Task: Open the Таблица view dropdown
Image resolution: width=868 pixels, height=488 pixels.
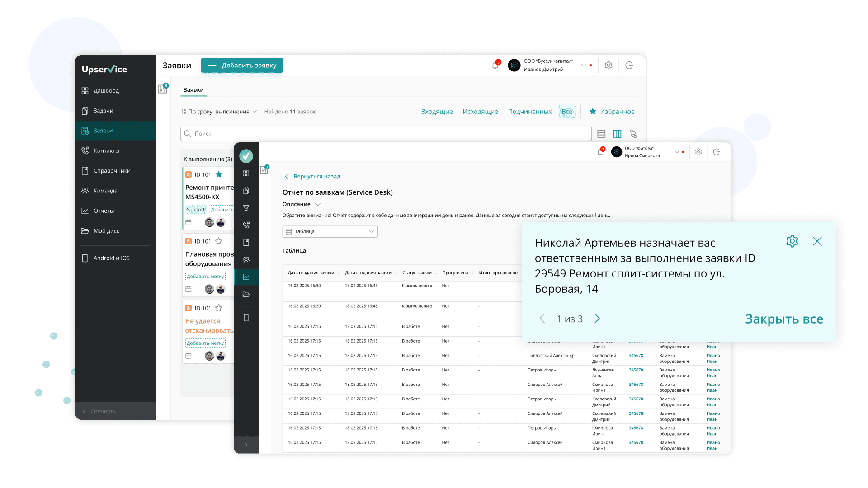Action: click(x=330, y=231)
